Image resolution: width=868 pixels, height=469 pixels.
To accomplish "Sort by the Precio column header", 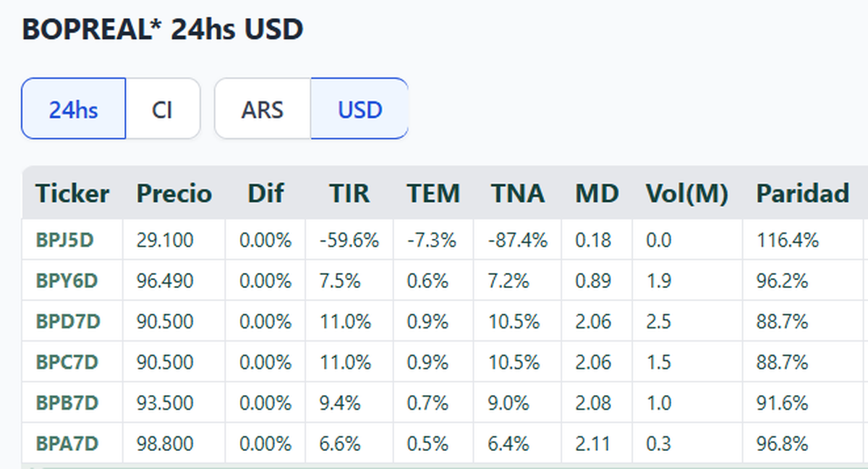I will [x=174, y=193].
